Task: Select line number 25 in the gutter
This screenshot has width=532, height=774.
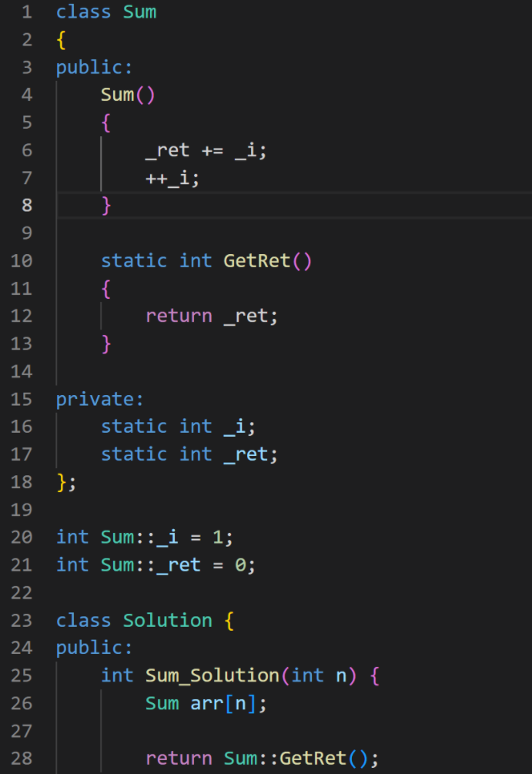Action: click(22, 675)
